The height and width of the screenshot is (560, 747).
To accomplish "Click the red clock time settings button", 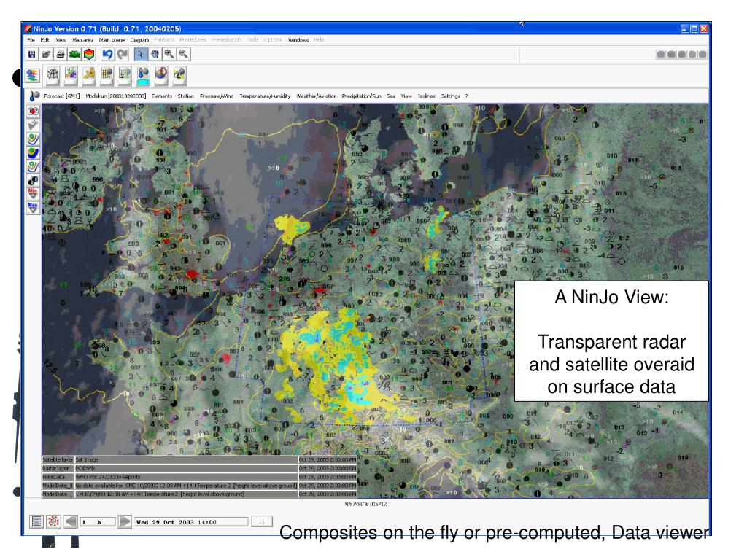I will click(x=53, y=521).
